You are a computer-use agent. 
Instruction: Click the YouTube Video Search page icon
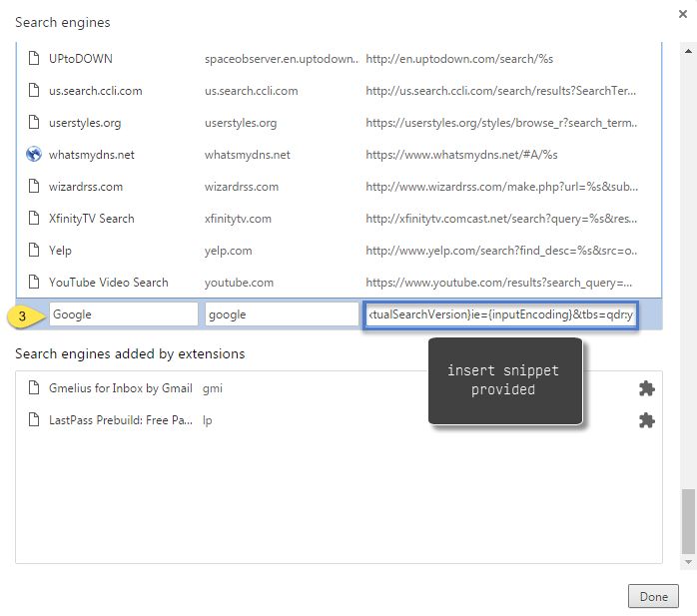pyautogui.click(x=34, y=283)
